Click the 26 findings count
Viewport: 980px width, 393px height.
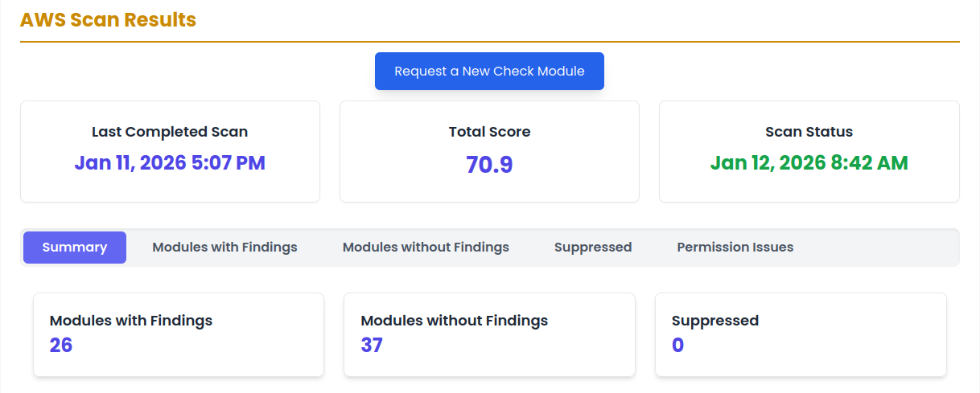point(61,346)
